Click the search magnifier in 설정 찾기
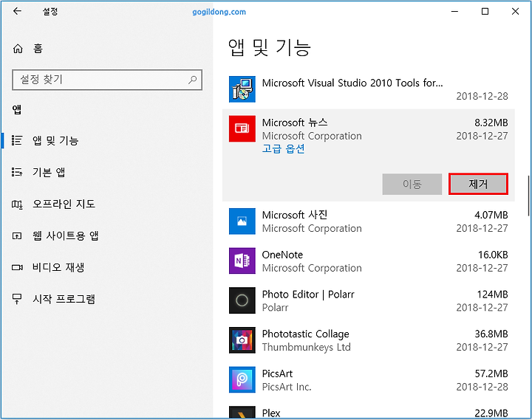This screenshot has height=420, width=532. coord(192,80)
